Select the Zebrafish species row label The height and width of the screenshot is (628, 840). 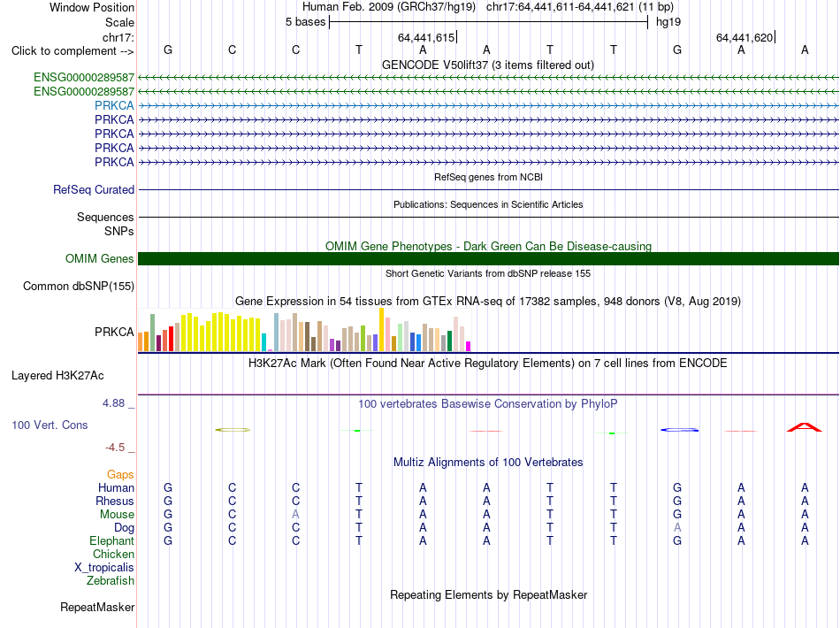111,581
